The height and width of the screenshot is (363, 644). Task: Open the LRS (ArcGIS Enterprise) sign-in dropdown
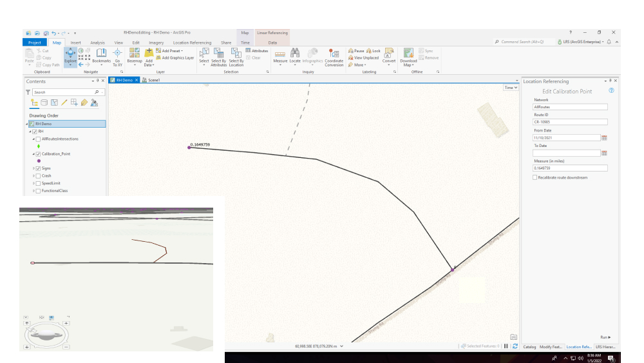click(580, 42)
